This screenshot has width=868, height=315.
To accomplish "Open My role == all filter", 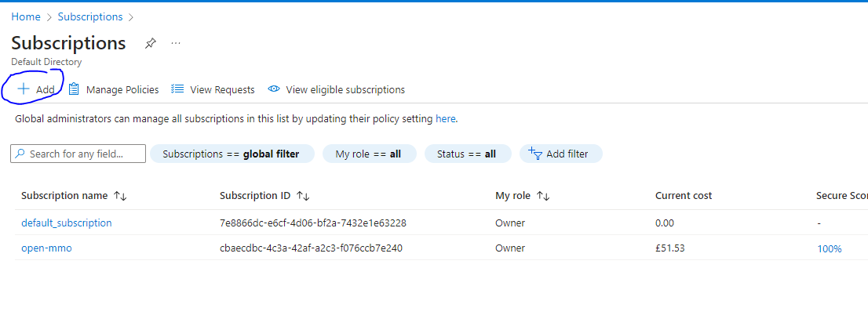I will coord(369,154).
